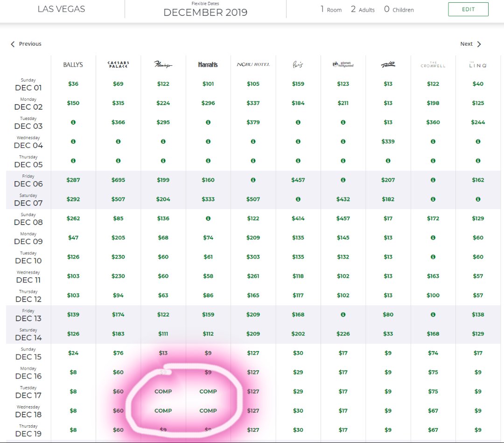Select Flamingo COMP rate on Dec 17
This screenshot has width=504, height=443.
coord(163,392)
